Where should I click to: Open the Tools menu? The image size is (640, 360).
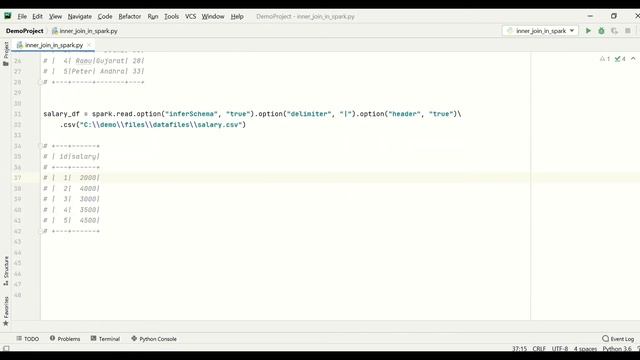click(x=171, y=16)
